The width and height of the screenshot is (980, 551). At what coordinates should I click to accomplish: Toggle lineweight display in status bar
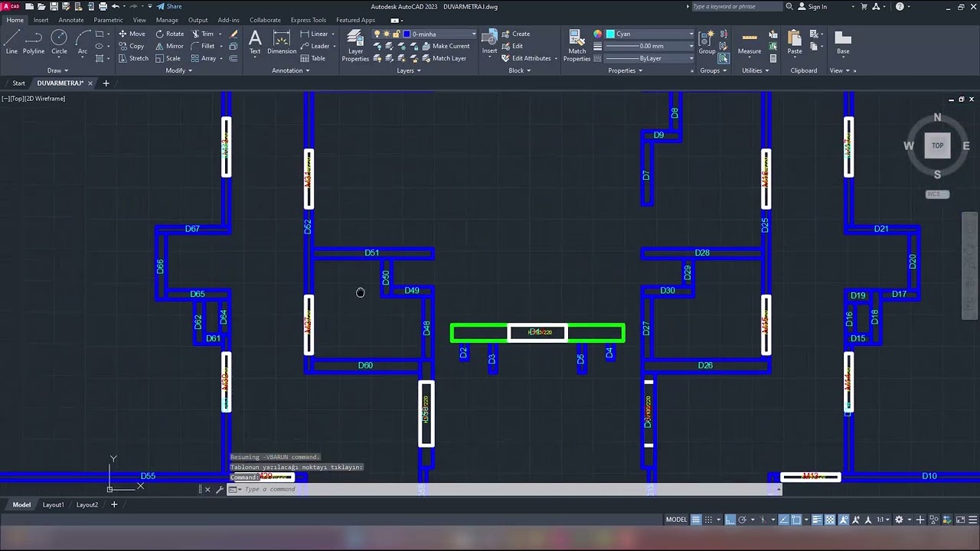[x=817, y=520]
